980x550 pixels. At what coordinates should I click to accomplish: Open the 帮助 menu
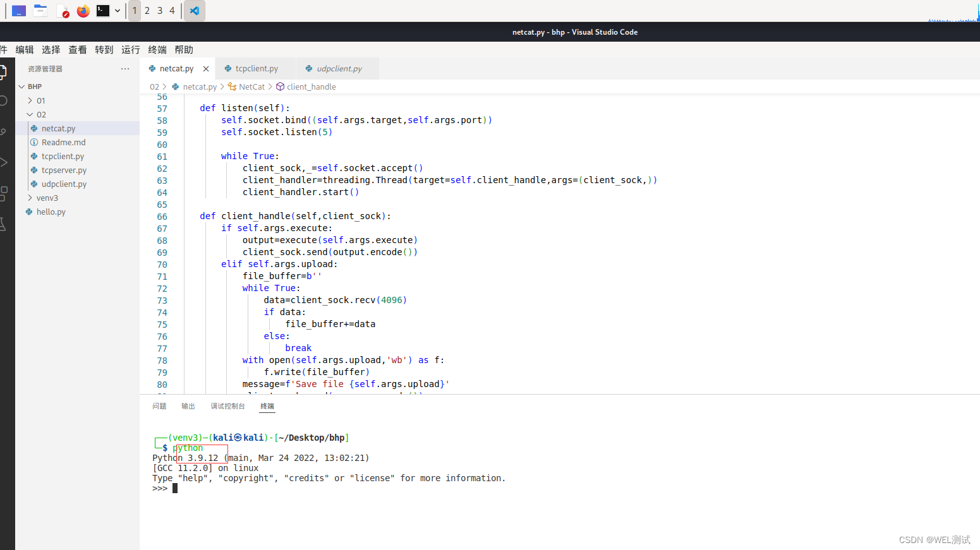point(184,50)
